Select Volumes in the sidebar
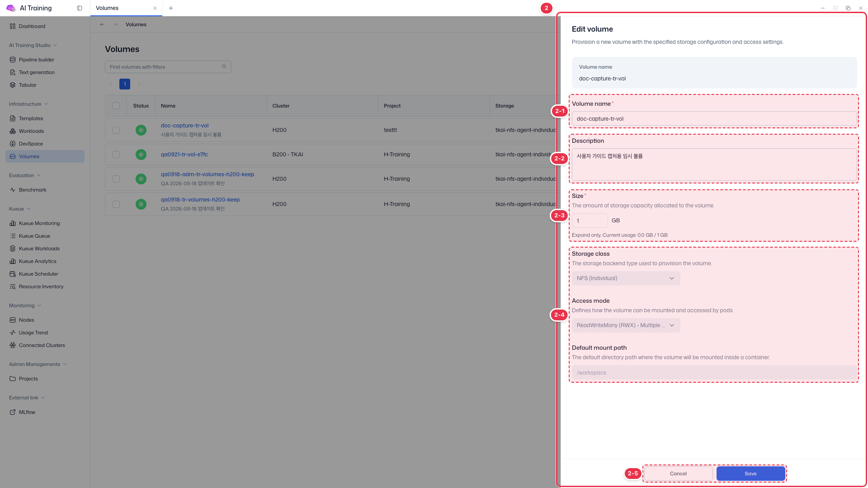868x488 pixels. pyautogui.click(x=45, y=156)
